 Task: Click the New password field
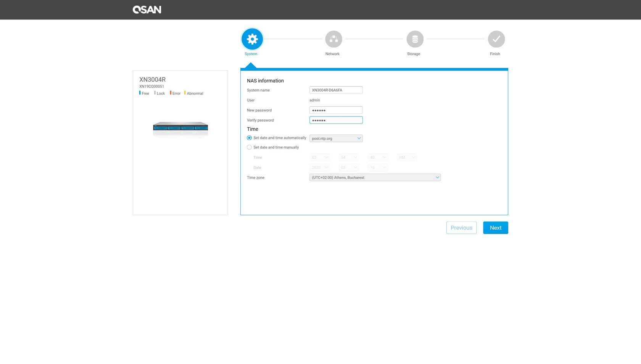336,110
